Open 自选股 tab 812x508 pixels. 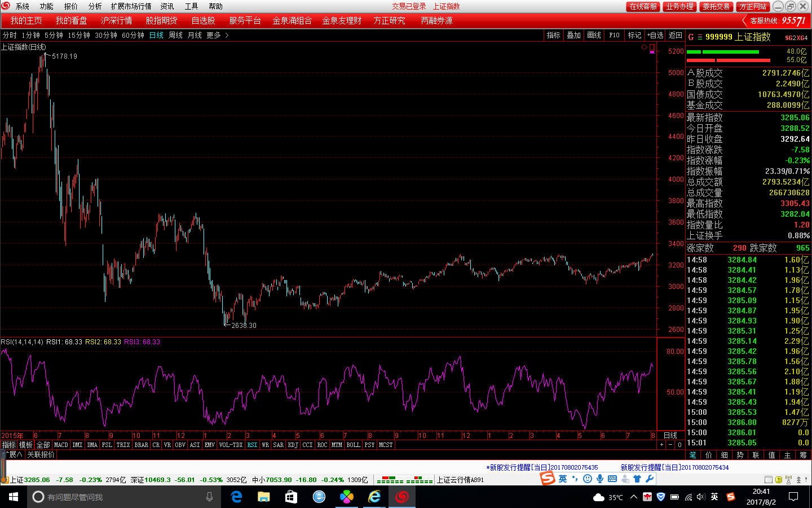tap(204, 20)
